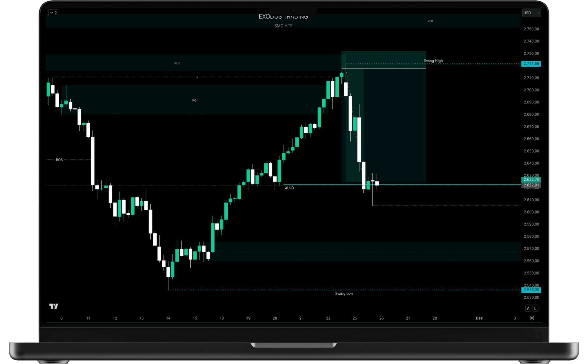This screenshot has width=588, height=364.
Task: Open chart settings hexagon gear icon
Action: pos(532,318)
